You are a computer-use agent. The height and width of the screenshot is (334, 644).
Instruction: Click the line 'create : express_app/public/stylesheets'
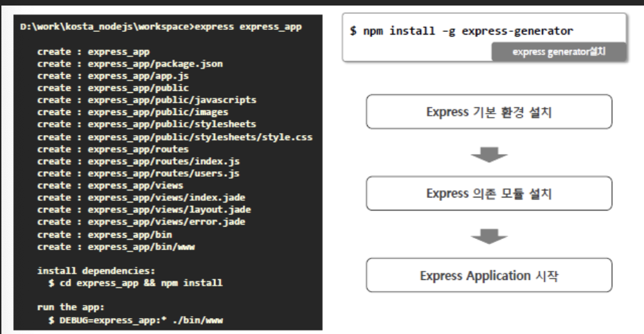coord(147,124)
